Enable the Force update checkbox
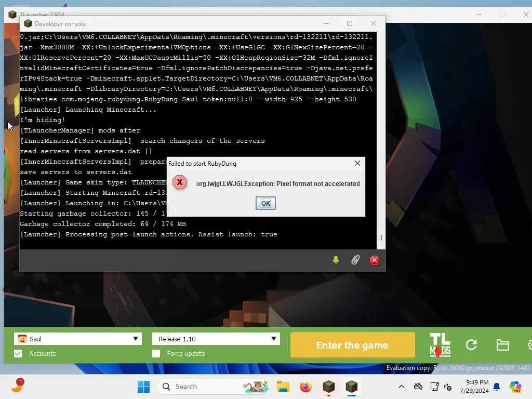 pos(156,353)
